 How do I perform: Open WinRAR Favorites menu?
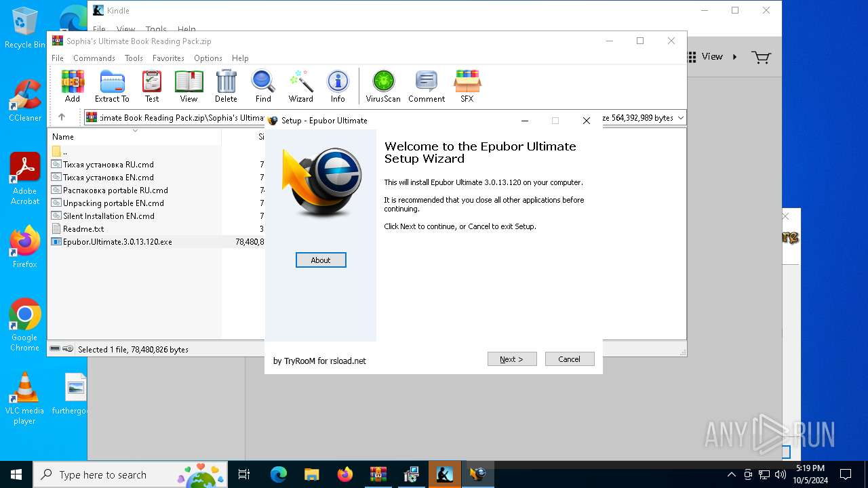168,58
